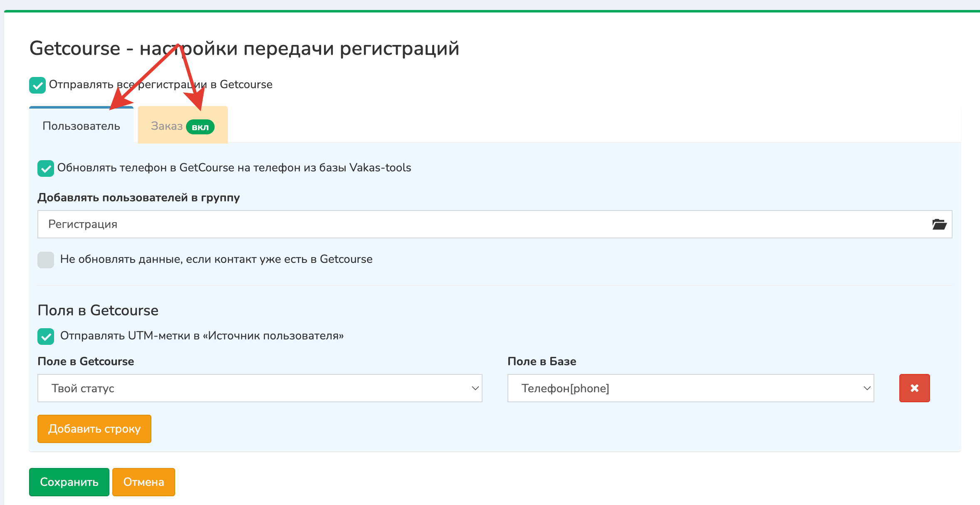
Task: Open group folder picker icon
Action: (939, 224)
